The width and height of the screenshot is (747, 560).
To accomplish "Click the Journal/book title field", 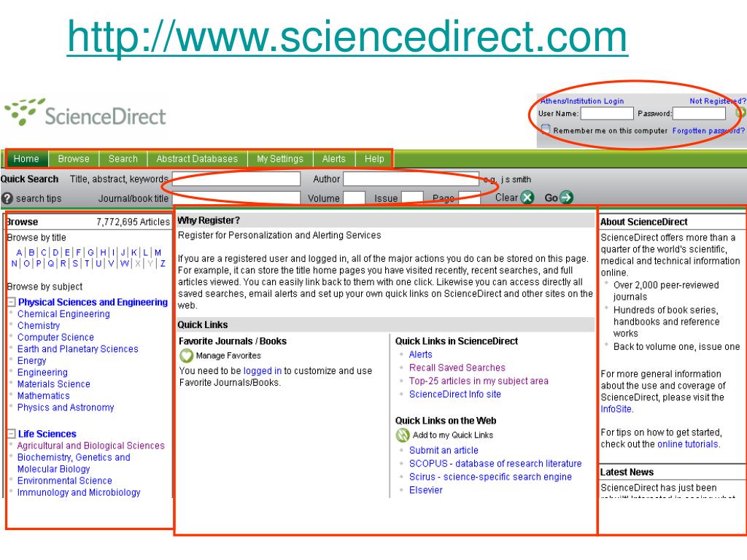I will pos(236,198).
